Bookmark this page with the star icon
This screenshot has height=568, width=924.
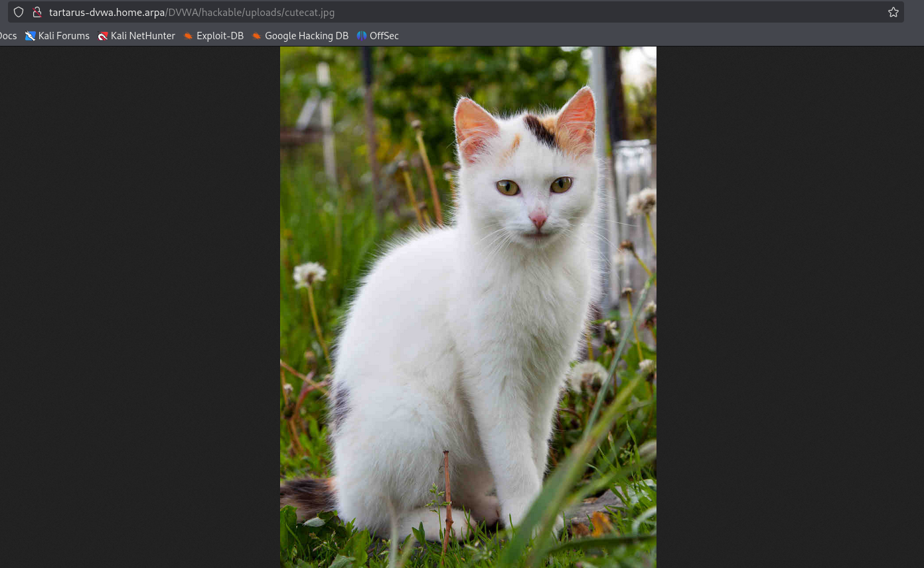893,12
